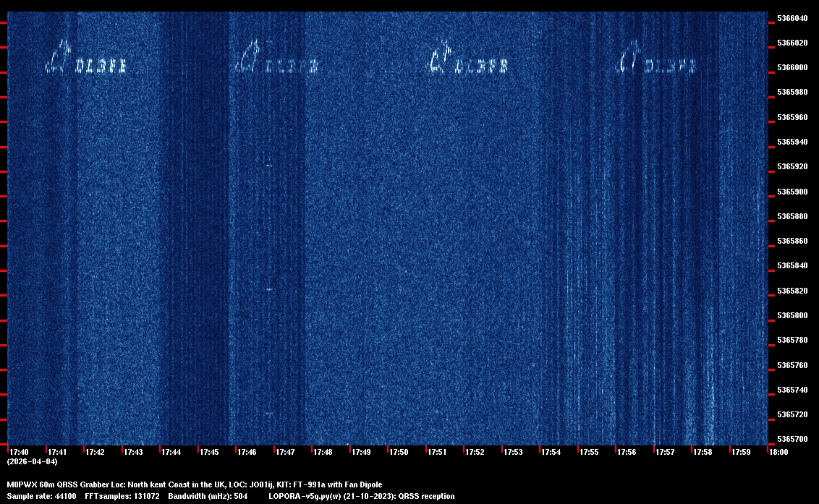
Task: Select the 17:41 time label
Action: 57,452
